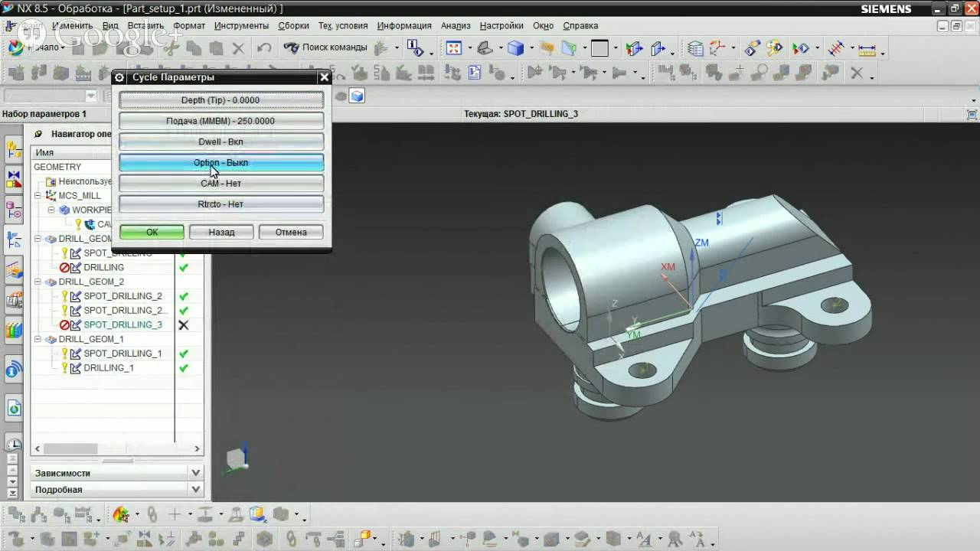Toggle the Dwell - Вкл option
The height and width of the screenshot is (551, 980).
tap(220, 142)
